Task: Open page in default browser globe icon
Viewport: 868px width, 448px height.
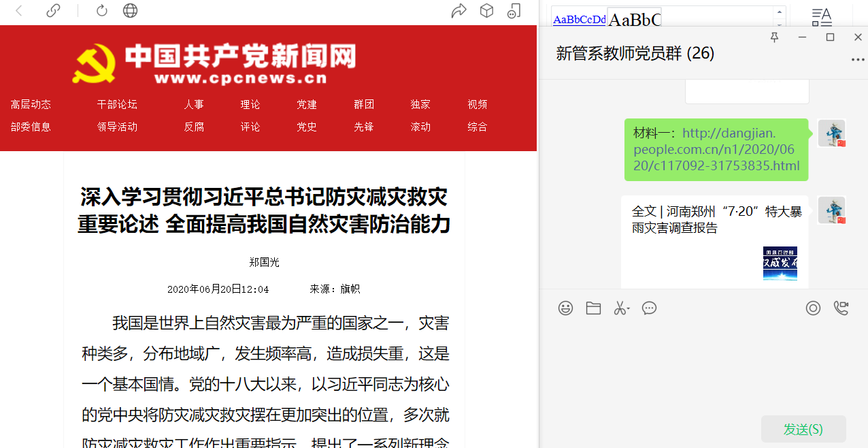Action: click(x=130, y=10)
